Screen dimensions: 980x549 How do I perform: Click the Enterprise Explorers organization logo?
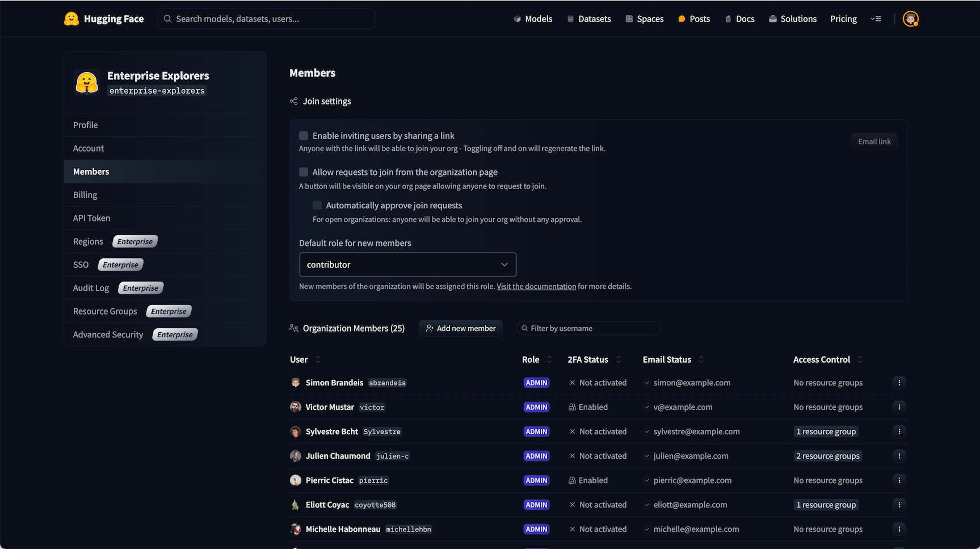[x=87, y=82]
